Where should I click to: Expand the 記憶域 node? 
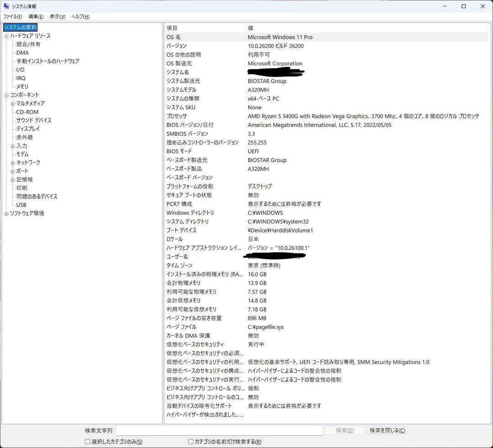click(12, 179)
